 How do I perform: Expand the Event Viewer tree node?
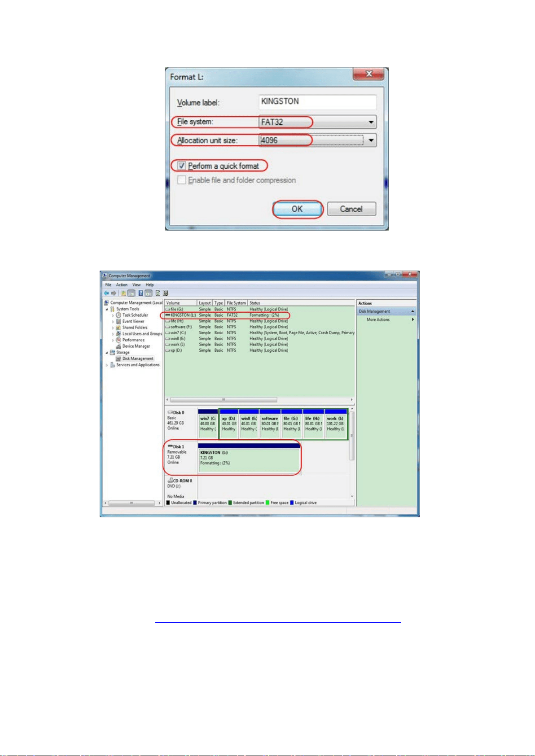coord(113,322)
